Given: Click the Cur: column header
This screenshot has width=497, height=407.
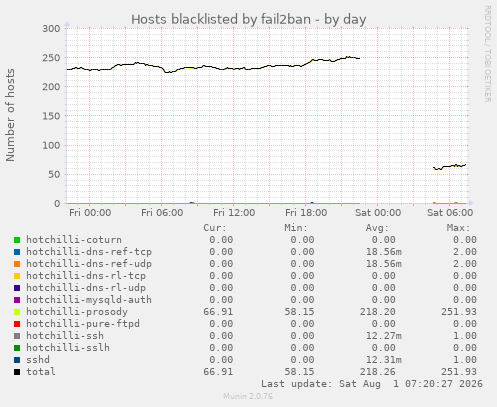Looking at the screenshot, I should 215,228.
